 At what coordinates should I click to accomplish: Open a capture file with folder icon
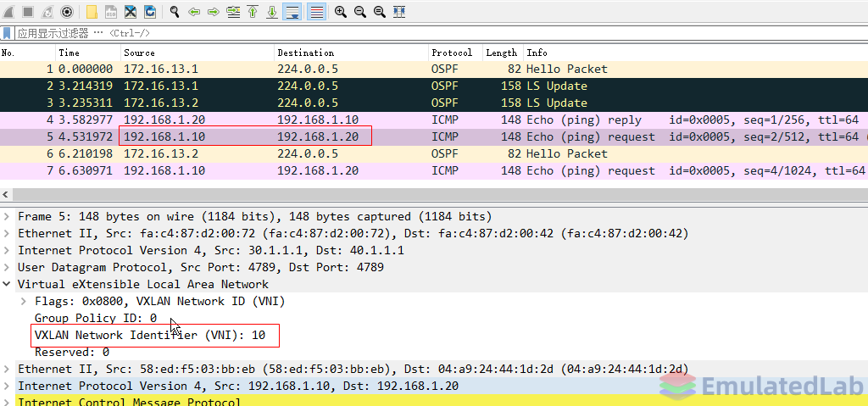[92, 12]
